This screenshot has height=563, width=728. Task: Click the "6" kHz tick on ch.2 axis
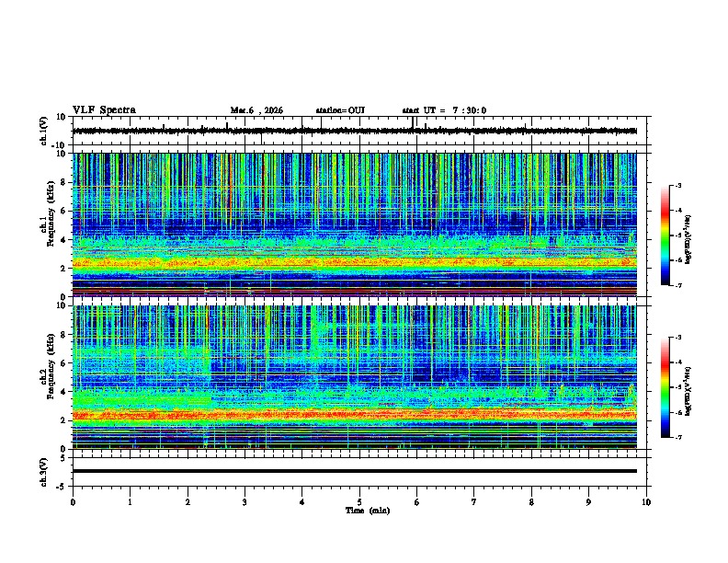click(63, 363)
